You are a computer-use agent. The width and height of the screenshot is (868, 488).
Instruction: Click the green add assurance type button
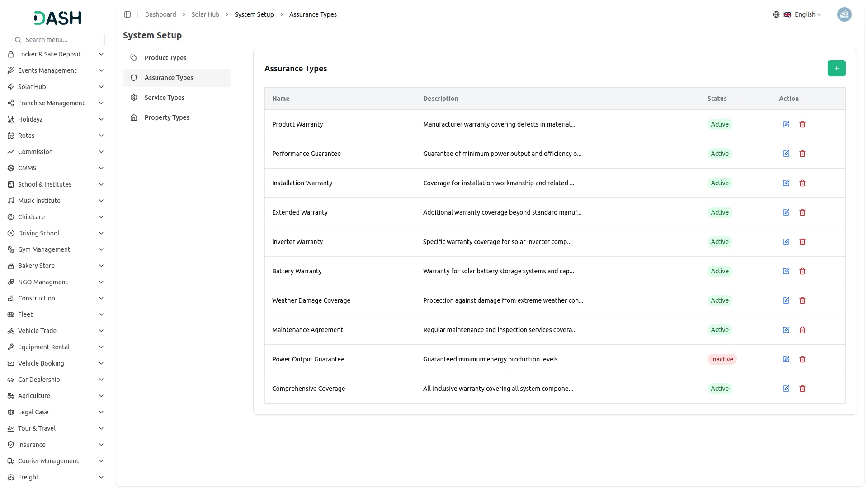tap(836, 68)
